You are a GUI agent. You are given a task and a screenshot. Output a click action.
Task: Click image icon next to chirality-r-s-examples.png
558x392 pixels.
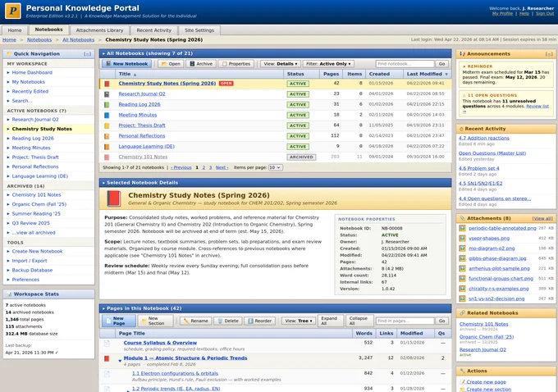462,289
